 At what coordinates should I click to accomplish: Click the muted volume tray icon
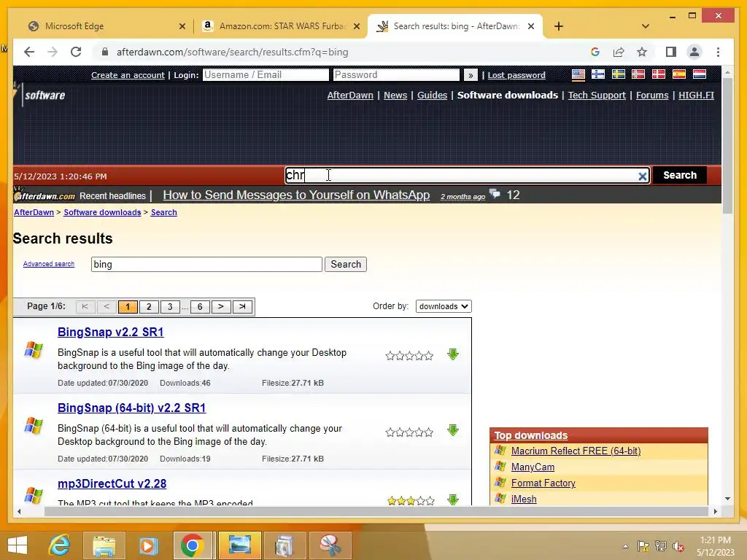(678, 546)
